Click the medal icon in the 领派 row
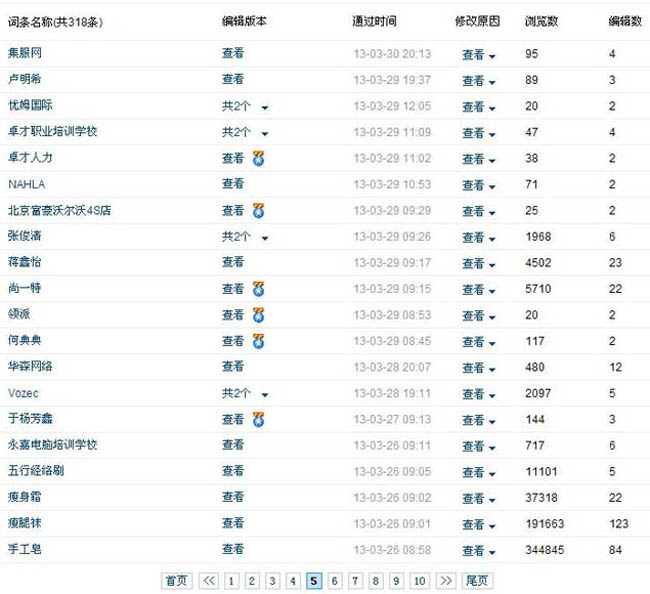The image size is (650, 594). [258, 315]
